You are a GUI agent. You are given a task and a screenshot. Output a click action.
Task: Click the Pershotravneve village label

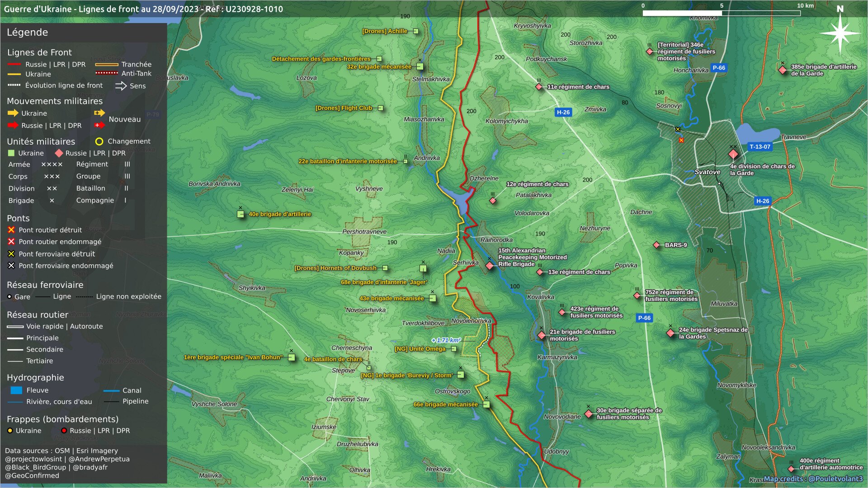[364, 232]
